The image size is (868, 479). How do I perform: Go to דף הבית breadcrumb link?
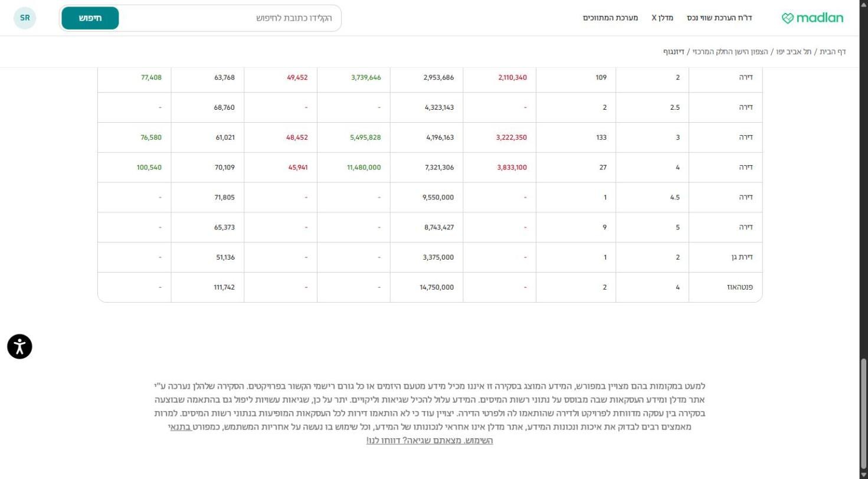pos(833,52)
